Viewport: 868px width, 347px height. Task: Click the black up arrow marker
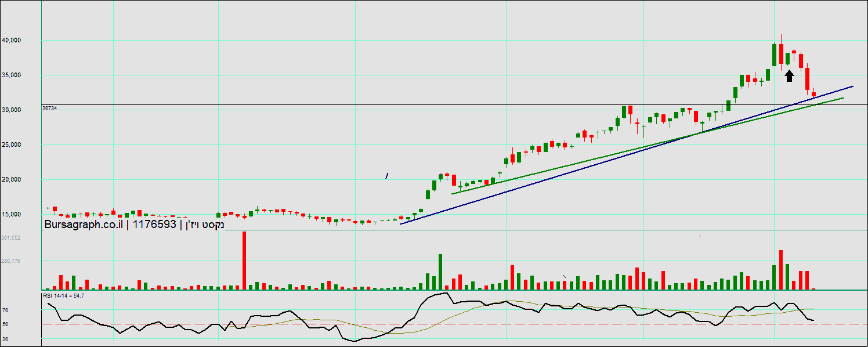pyautogui.click(x=789, y=75)
